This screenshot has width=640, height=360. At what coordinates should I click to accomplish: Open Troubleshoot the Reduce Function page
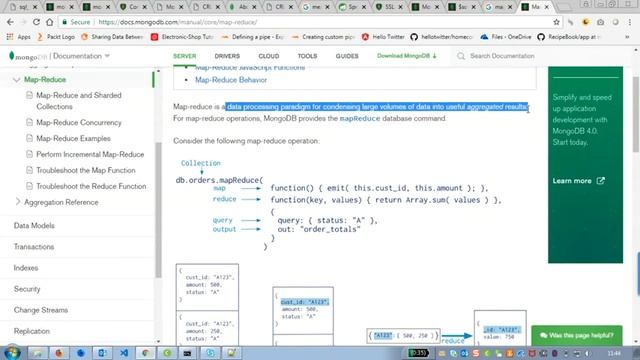(91, 186)
